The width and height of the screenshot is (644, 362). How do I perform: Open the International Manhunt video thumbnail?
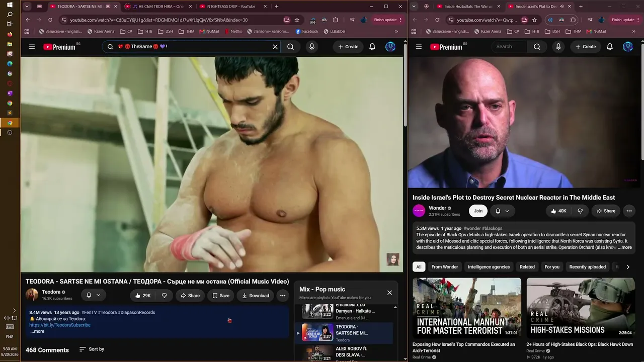(x=467, y=308)
